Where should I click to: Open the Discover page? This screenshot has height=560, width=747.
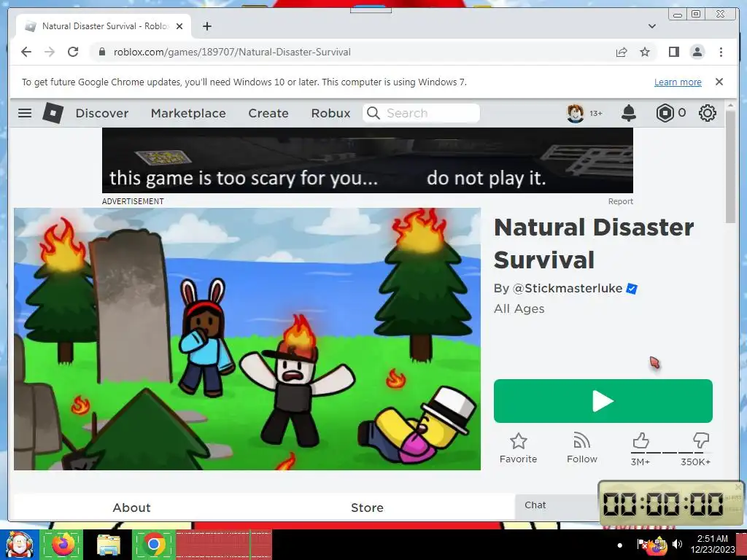[102, 113]
